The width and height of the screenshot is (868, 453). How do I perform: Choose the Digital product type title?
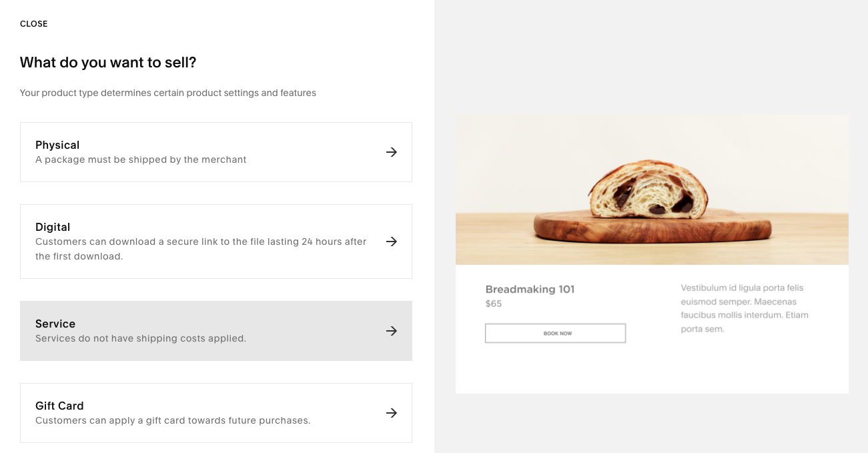53,227
